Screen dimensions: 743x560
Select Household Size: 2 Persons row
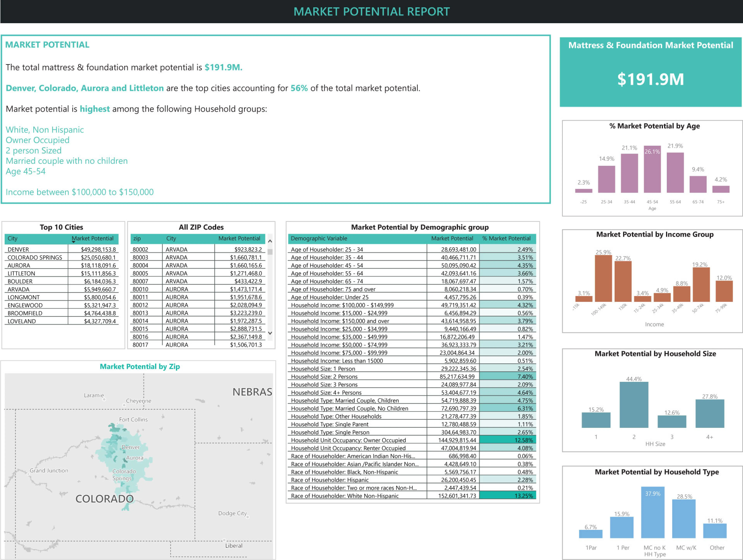412,377
